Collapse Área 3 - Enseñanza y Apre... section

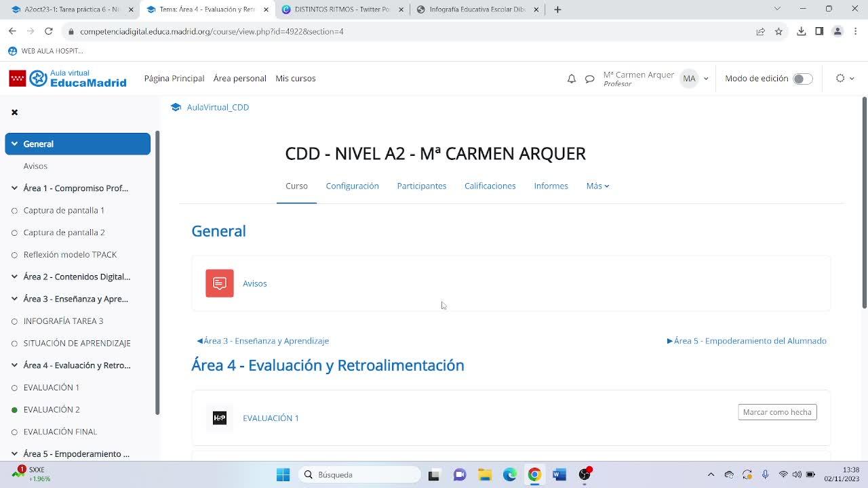click(x=14, y=299)
